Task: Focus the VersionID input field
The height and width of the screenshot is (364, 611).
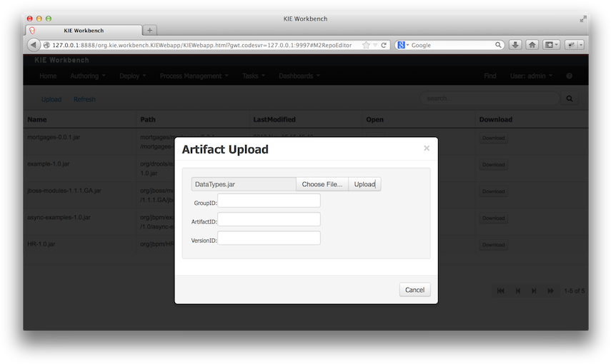Action: (269, 238)
